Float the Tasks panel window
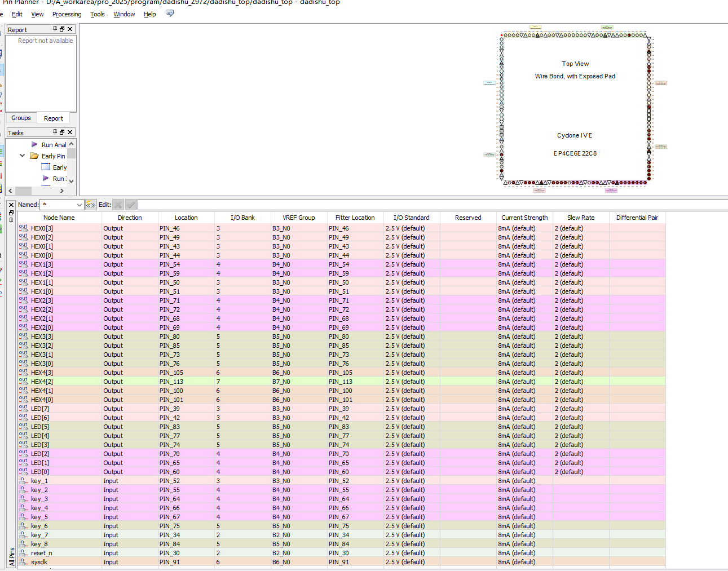Screen dimensions: 728x571 click(62, 132)
